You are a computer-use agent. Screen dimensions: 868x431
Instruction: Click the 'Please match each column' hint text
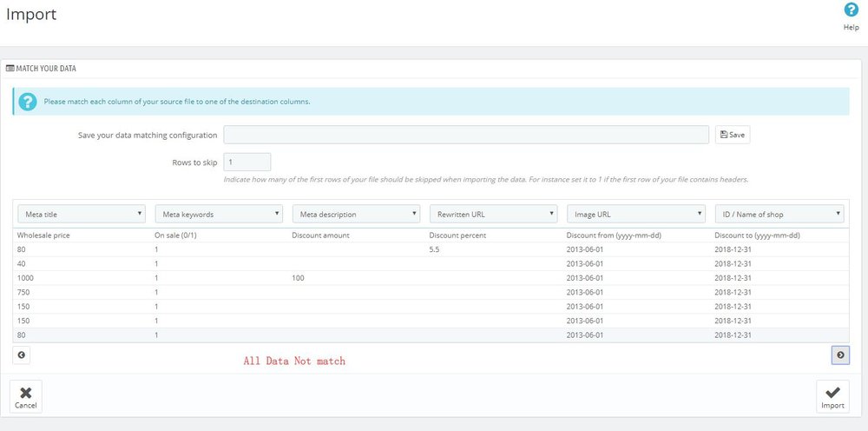[176, 102]
